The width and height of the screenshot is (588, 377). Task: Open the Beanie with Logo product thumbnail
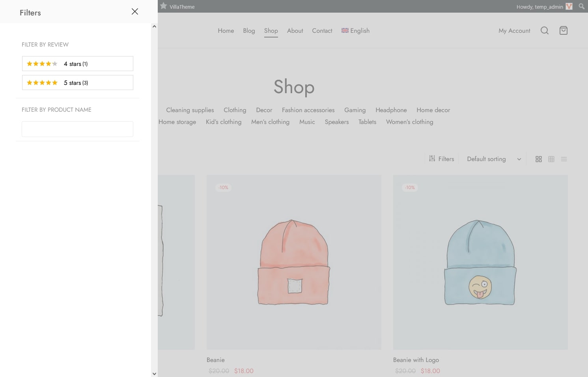click(x=480, y=262)
